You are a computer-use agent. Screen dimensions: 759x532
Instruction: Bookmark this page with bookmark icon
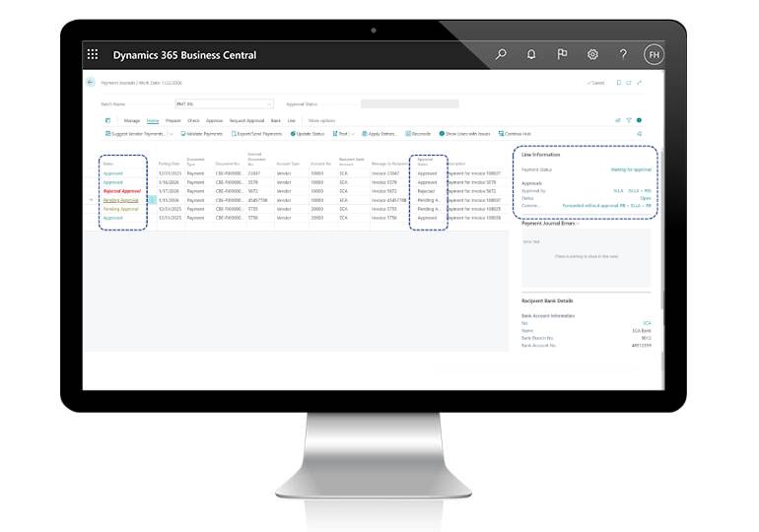[618, 83]
